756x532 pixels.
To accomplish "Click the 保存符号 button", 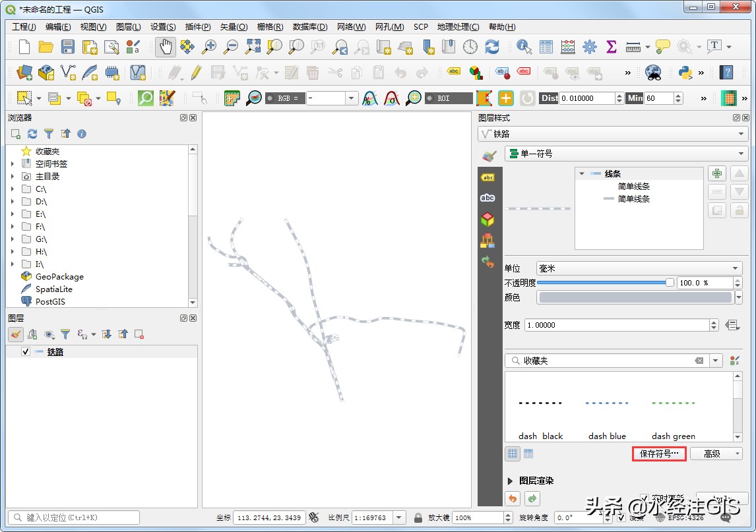I will tap(658, 454).
